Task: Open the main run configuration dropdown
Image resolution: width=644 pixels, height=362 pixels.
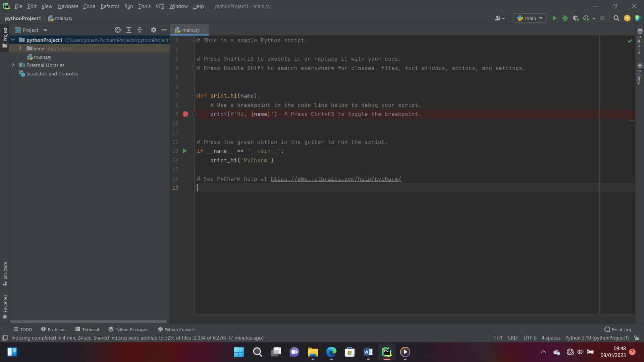Action: (529, 18)
